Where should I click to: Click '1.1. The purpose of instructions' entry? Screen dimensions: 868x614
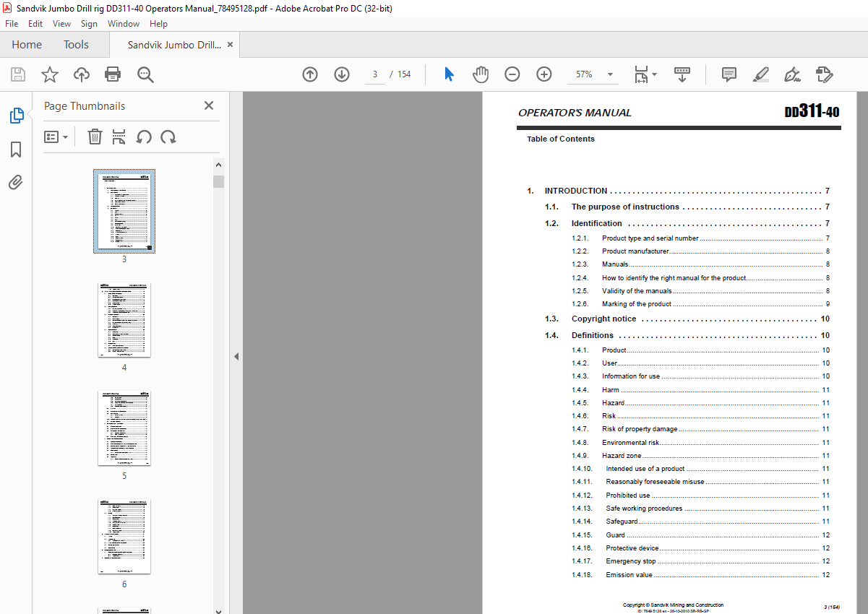pyautogui.click(x=687, y=207)
